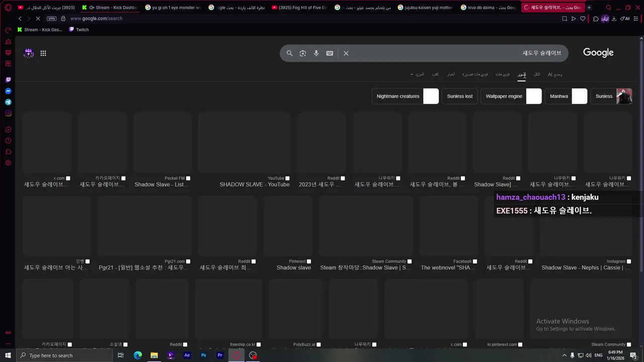Open sidebar settings gear icon
This screenshot has height=362, width=644.
click(8, 163)
